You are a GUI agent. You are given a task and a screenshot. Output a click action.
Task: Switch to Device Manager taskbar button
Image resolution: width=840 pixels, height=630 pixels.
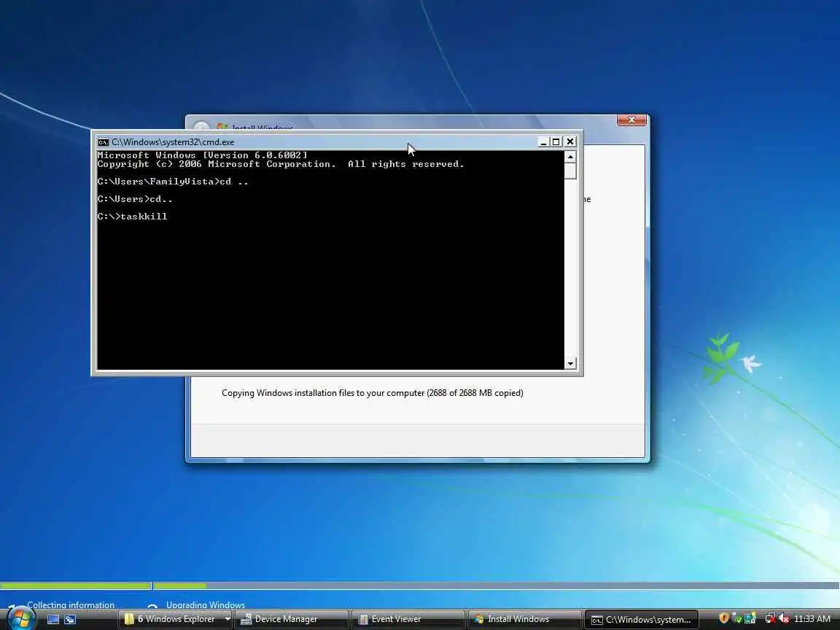292,619
